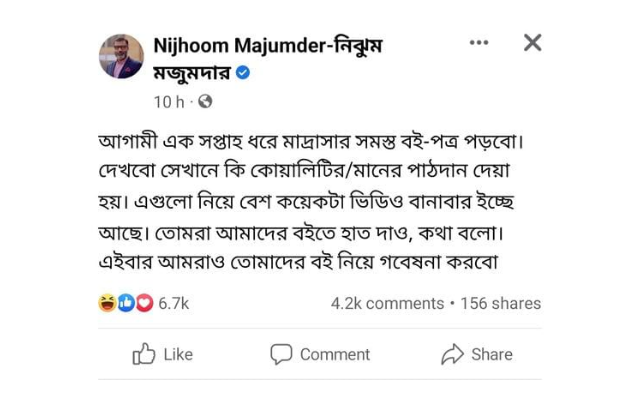The width and height of the screenshot is (640, 400).
Task: Click the speech bubble Comment icon
Action: (281, 354)
